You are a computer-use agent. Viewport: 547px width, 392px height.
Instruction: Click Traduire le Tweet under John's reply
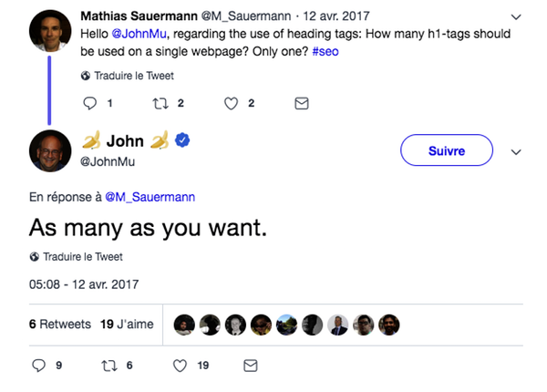point(82,256)
